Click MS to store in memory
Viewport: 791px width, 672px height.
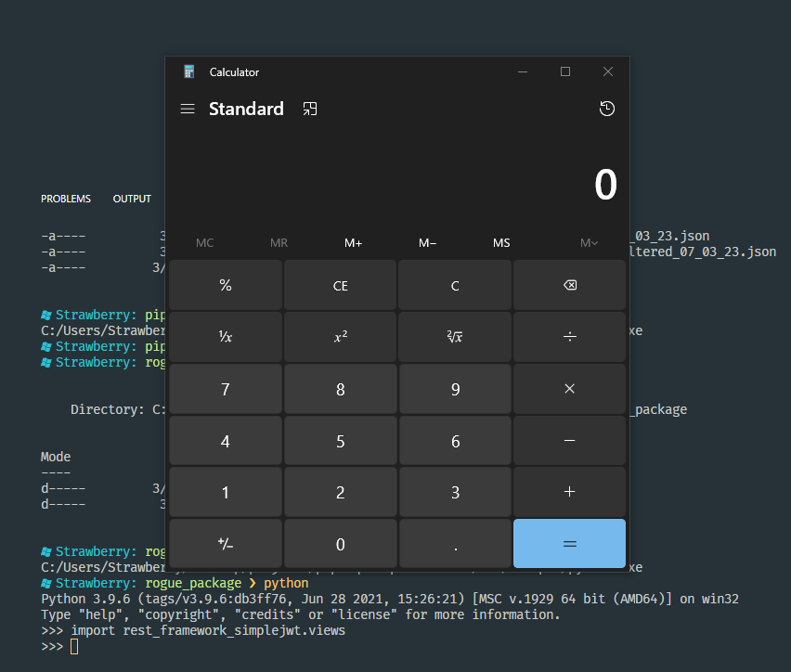(501, 242)
